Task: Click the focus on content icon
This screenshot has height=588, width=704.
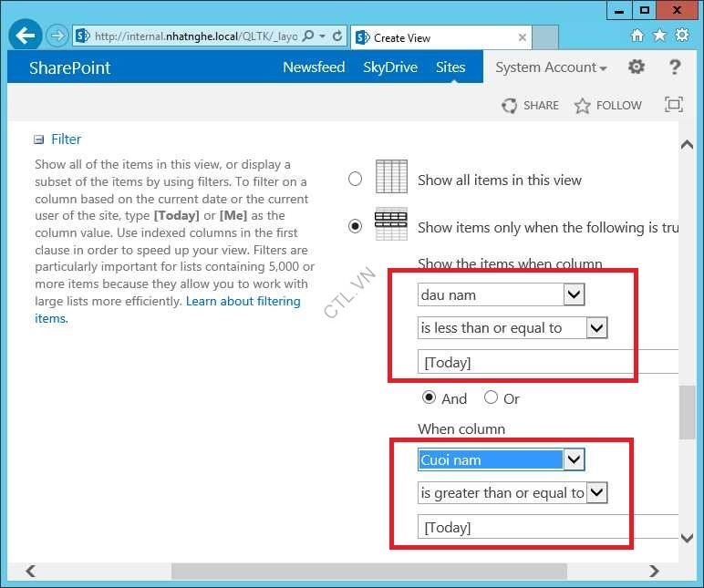Action: (x=674, y=105)
